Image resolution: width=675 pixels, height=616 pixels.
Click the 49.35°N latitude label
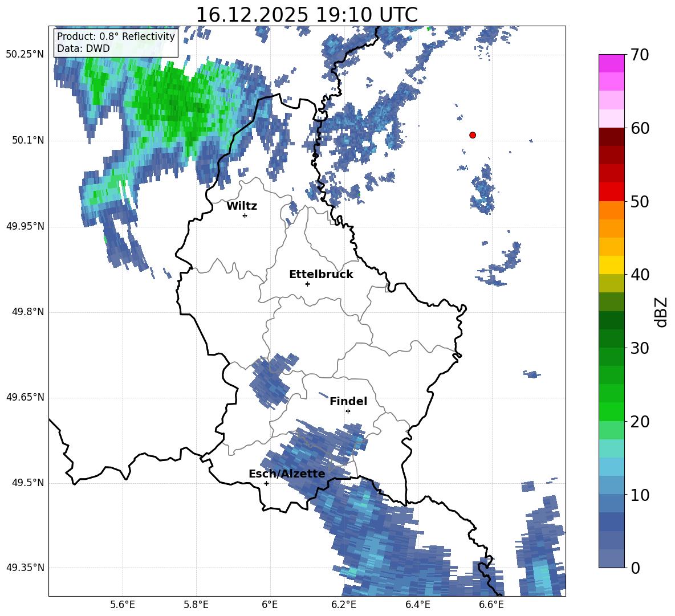[25, 568]
